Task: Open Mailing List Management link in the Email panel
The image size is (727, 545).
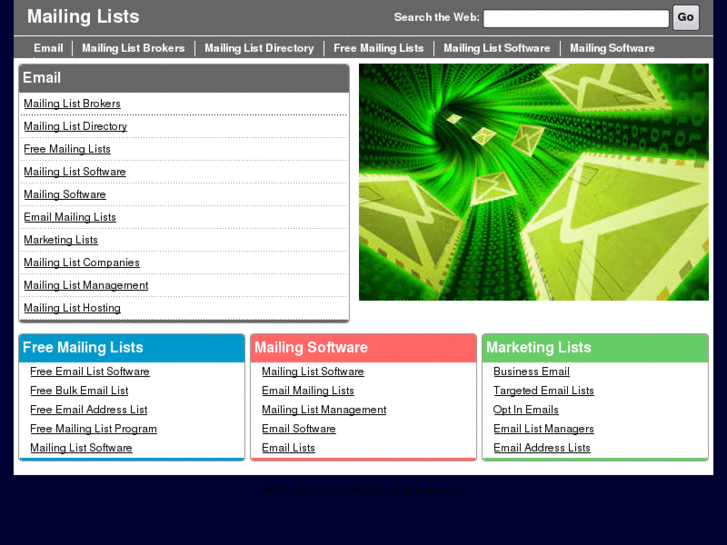Action: [x=86, y=285]
